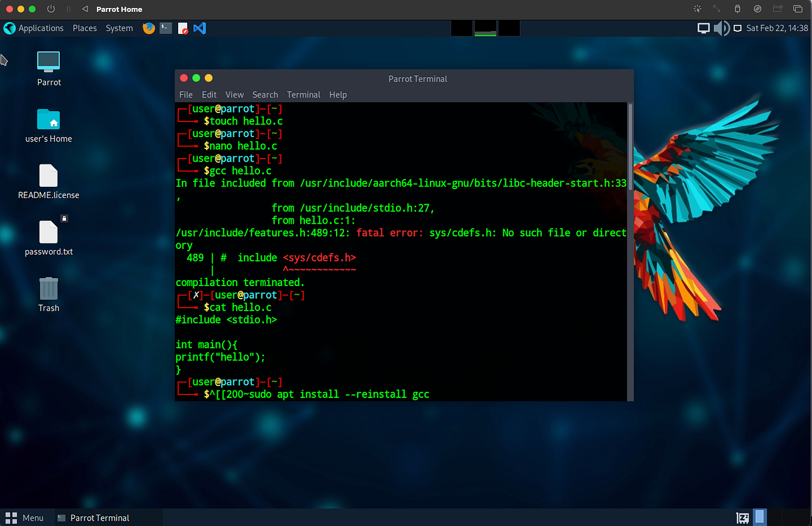The image size is (812, 526).
Task: Click the Parrot logo in the top panel
Action: coord(9,28)
